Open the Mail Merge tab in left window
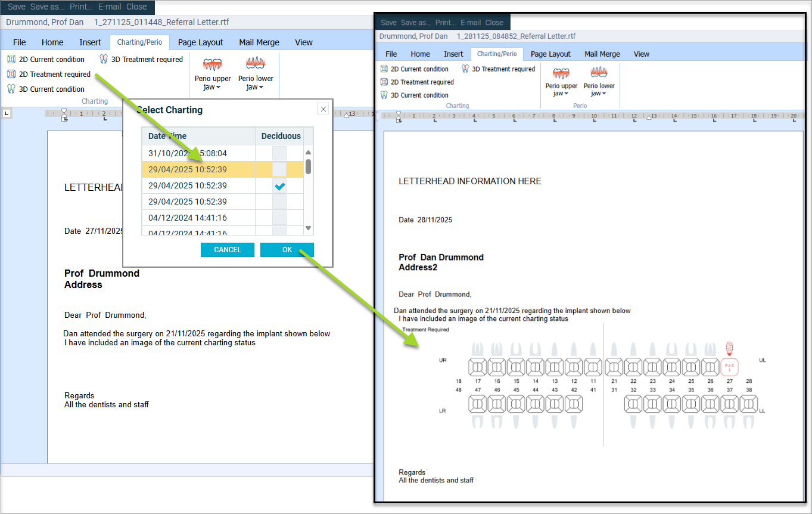This screenshot has height=514, width=812. (x=259, y=42)
